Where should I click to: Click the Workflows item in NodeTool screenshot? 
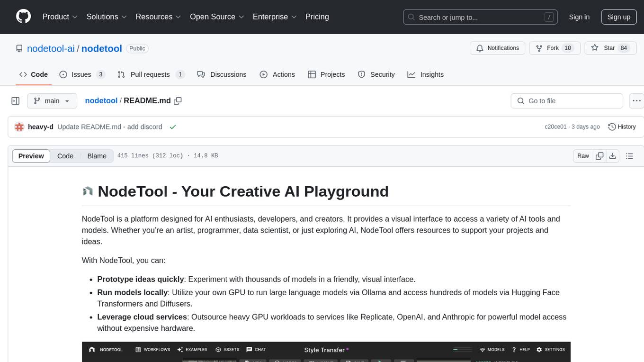click(x=153, y=350)
